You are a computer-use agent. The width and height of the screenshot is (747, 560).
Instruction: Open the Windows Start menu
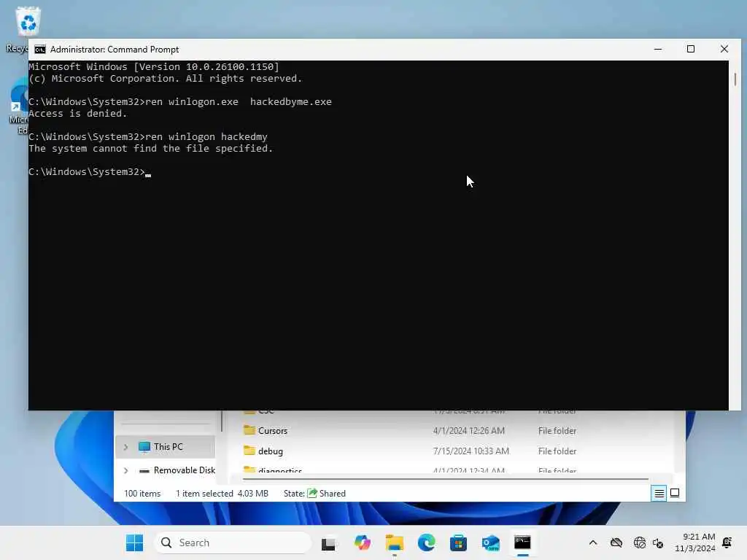[134, 542]
